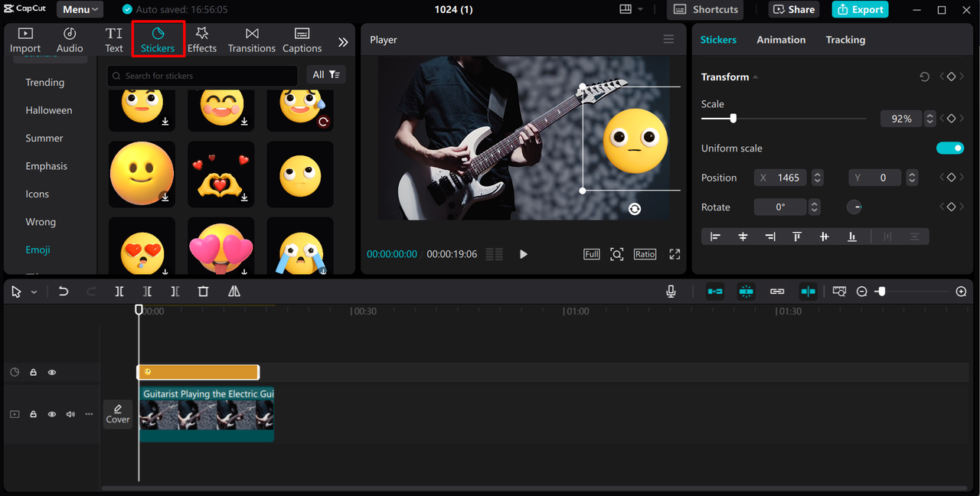Open the Shortcuts panel
This screenshot has height=496, width=980.
point(705,10)
